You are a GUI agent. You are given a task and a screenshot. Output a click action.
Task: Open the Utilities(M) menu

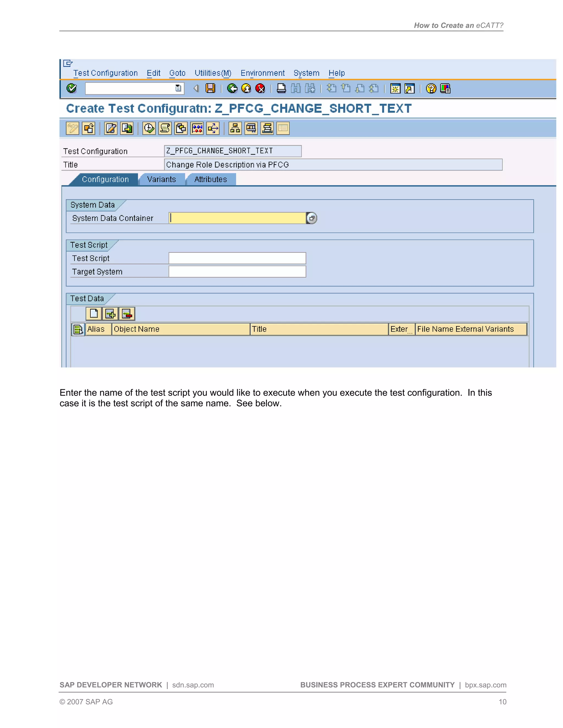click(213, 73)
